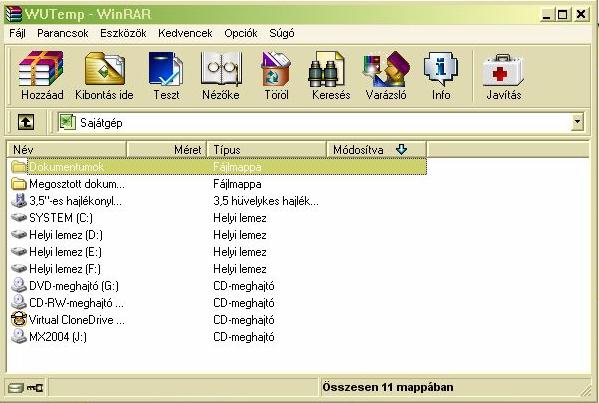Sort list by Méret column
The image size is (599, 403).
tap(167, 149)
